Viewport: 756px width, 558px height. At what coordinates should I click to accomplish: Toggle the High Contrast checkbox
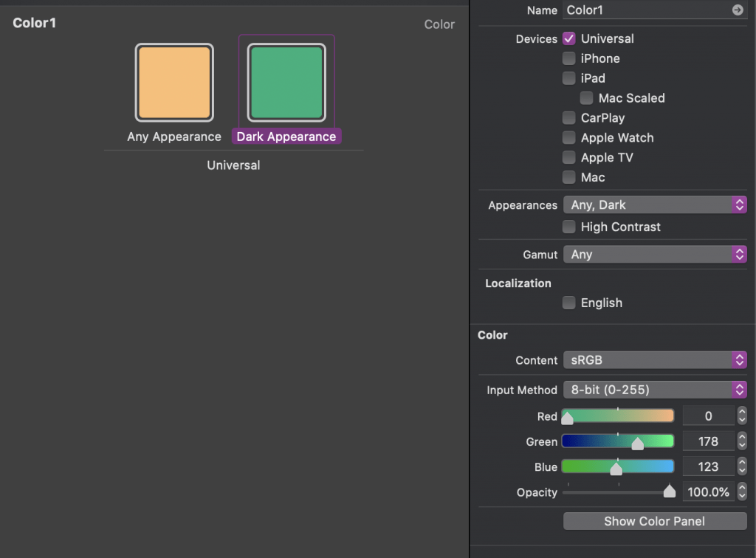(x=569, y=227)
